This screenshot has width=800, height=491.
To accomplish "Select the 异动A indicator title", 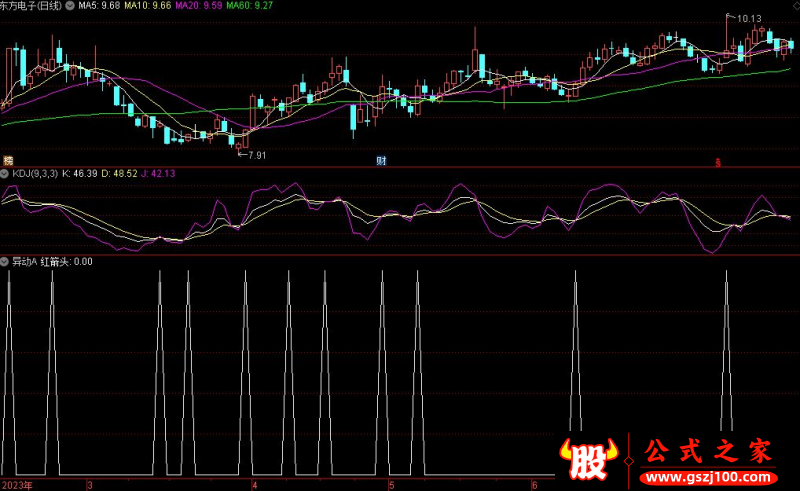I will (x=24, y=261).
